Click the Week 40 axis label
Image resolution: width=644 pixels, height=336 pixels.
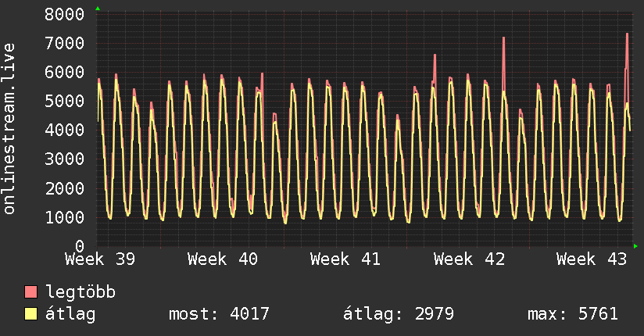223,259
